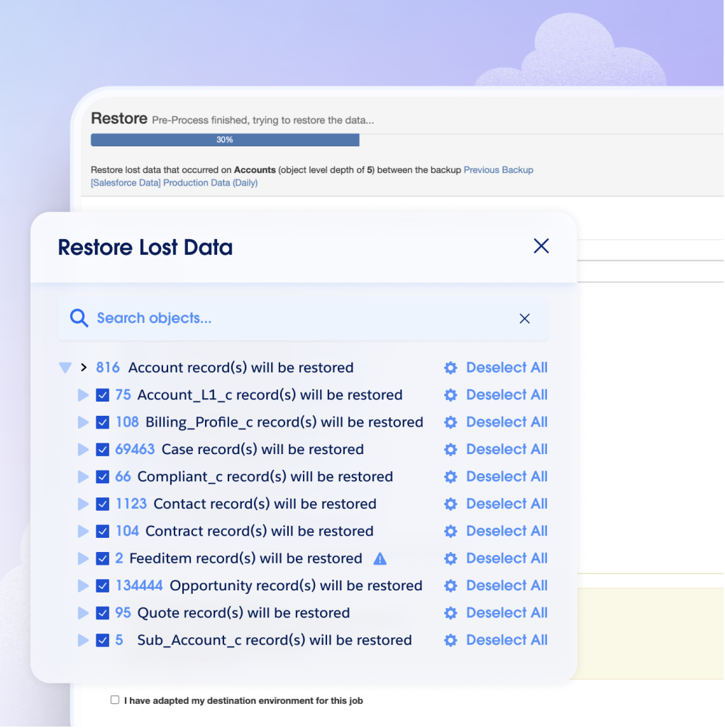Open settings gear for Account row
The image size is (725, 728).
tap(450, 368)
